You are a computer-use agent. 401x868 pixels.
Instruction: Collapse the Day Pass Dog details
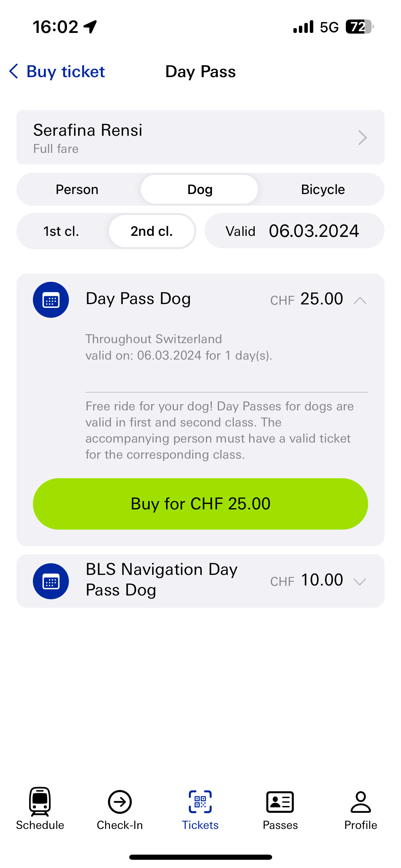point(360,300)
